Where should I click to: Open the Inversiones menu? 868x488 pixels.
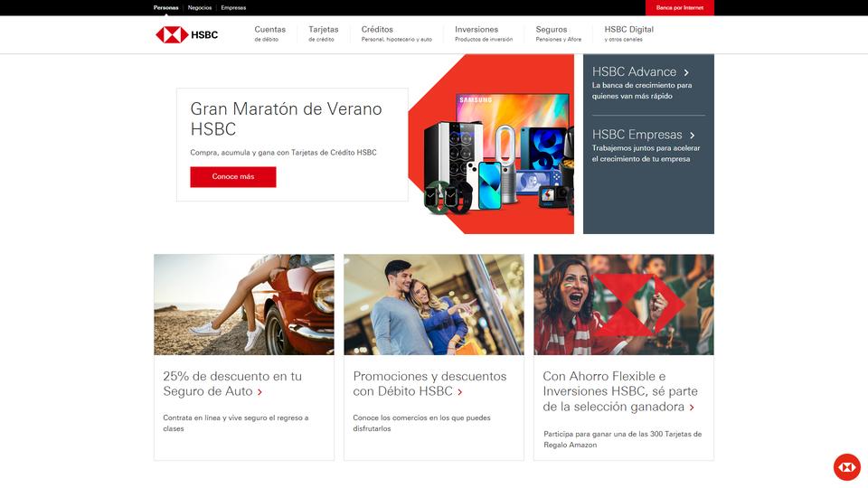(484, 33)
